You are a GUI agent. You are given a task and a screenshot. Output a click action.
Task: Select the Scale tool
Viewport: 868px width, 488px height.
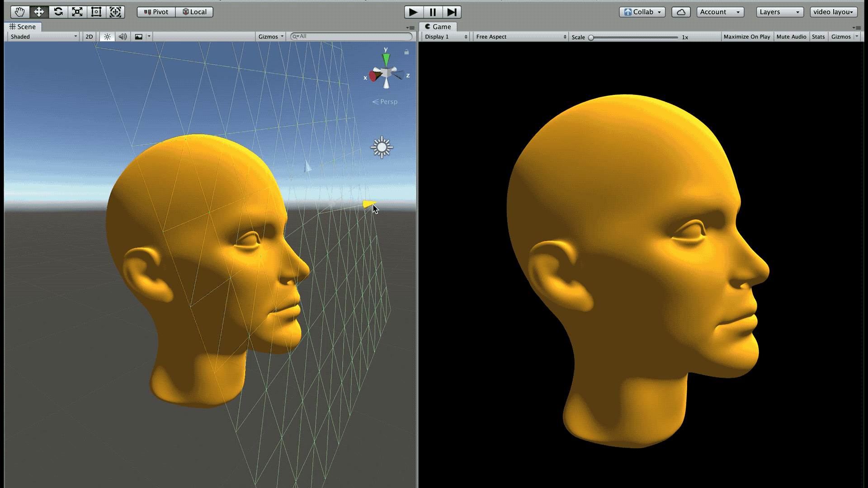point(77,12)
